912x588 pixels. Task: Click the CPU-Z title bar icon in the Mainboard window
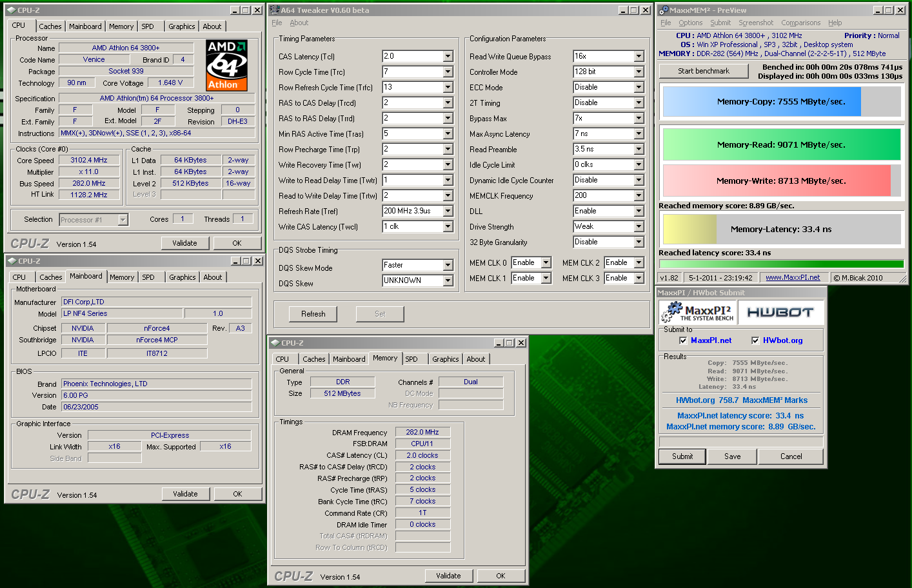coord(12,261)
